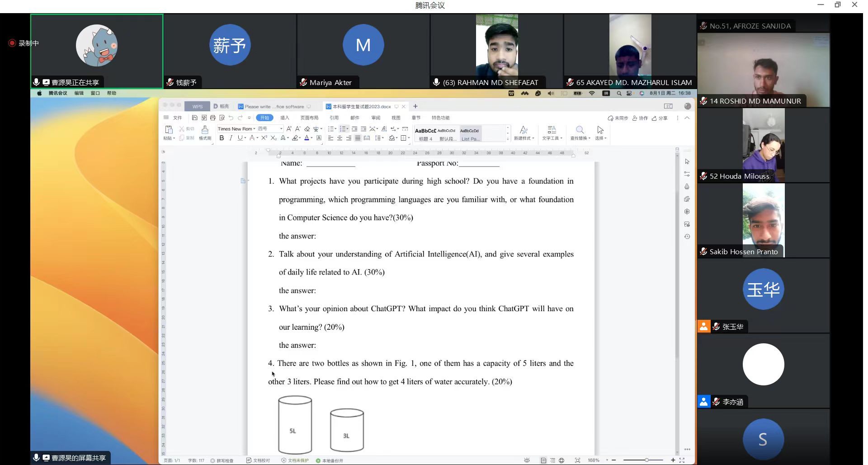Click the unsynced cloud status icon
Screen dimensions: 868x465
point(618,118)
